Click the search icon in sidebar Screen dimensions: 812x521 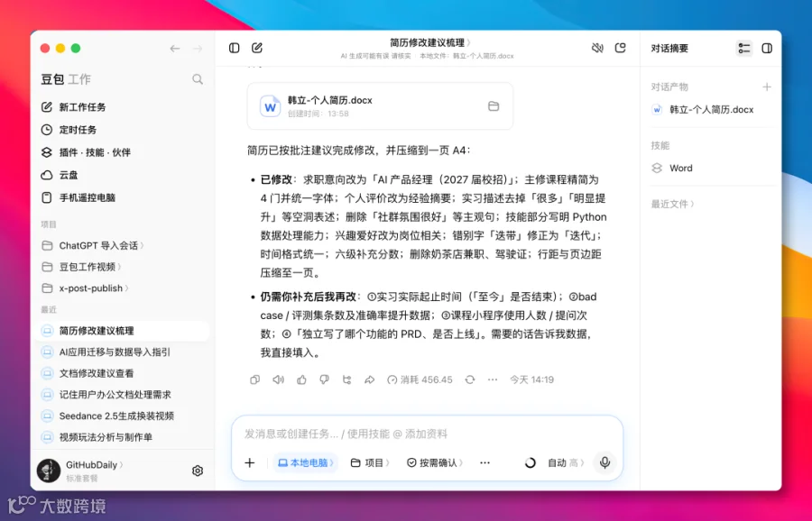click(x=198, y=79)
